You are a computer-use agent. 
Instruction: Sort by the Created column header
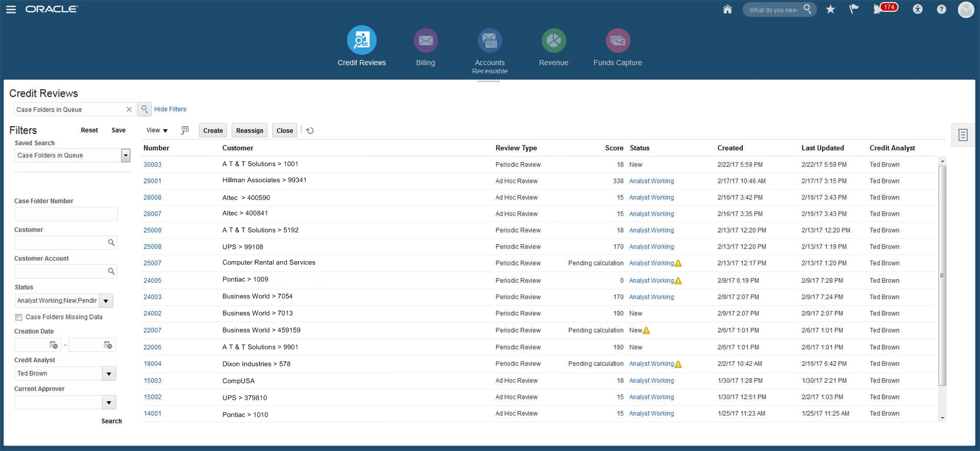(730, 148)
